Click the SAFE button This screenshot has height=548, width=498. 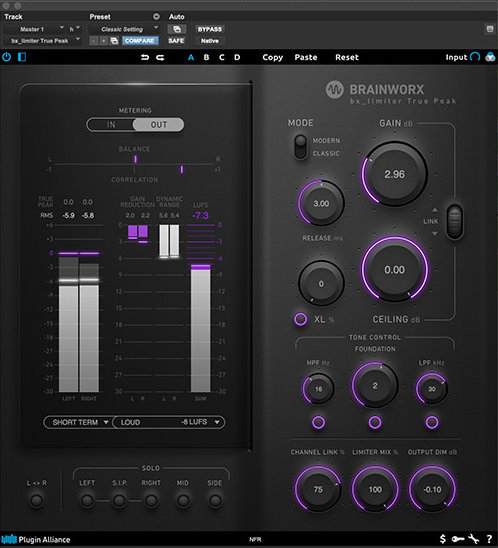click(x=176, y=41)
